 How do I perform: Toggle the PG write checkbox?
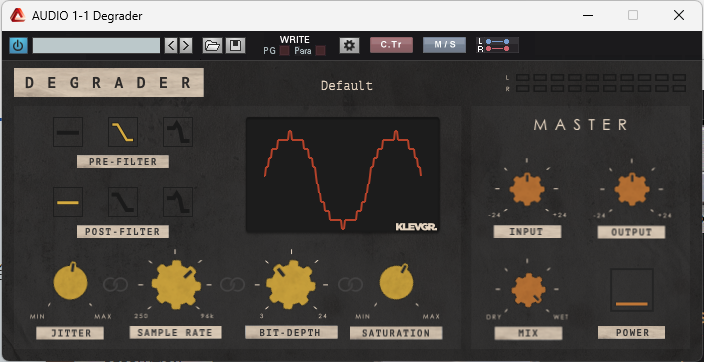[x=284, y=51]
